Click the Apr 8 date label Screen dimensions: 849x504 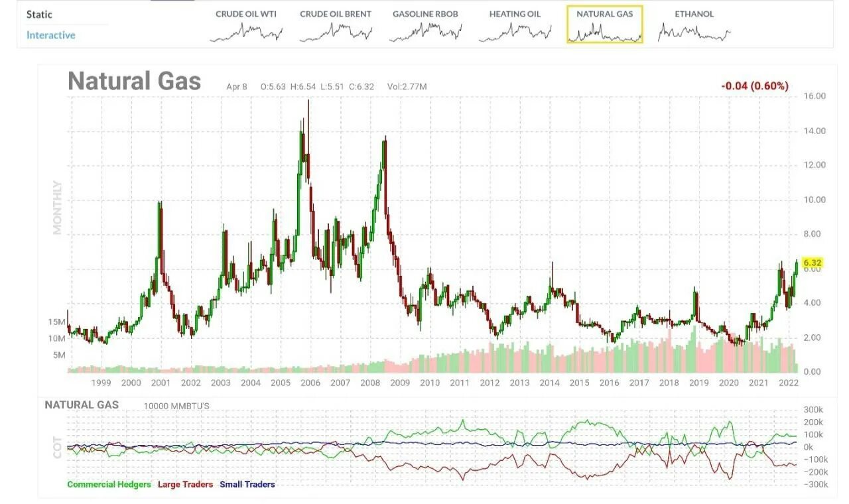pyautogui.click(x=237, y=87)
